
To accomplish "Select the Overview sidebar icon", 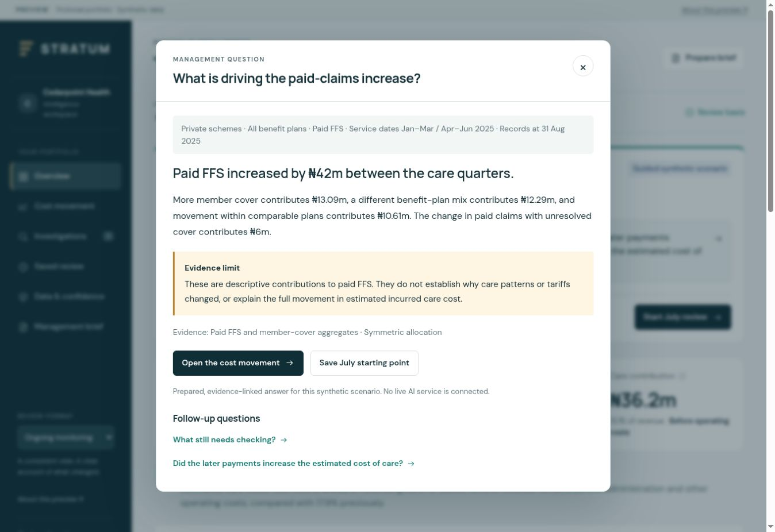I will [23, 176].
